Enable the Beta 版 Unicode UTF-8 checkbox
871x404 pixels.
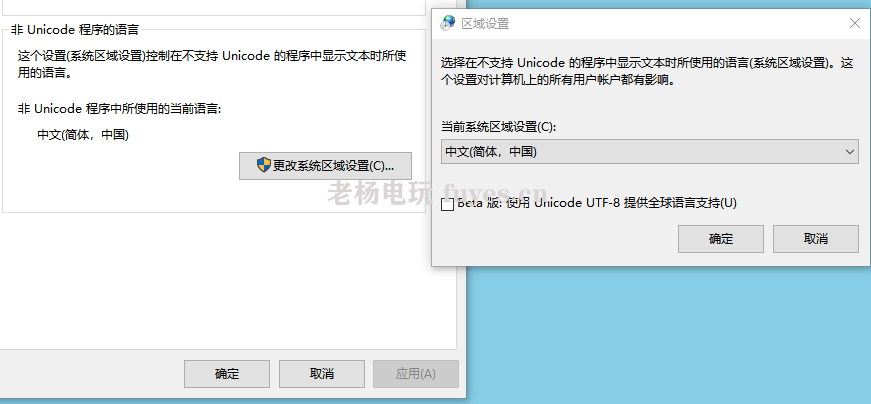click(x=447, y=205)
